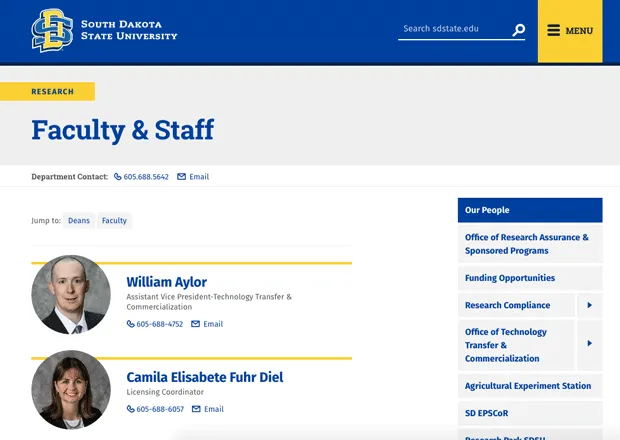Image resolution: width=620 pixels, height=440 pixels.
Task: Open Office of Research Assurance & Sponsored Programs
Action: tap(530, 244)
